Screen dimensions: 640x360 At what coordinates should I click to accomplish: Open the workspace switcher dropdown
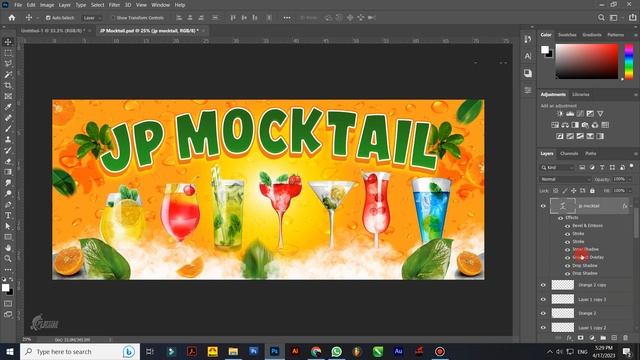[x=613, y=18]
